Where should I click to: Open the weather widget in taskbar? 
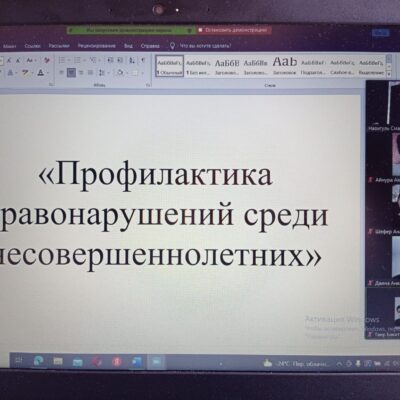point(296,364)
